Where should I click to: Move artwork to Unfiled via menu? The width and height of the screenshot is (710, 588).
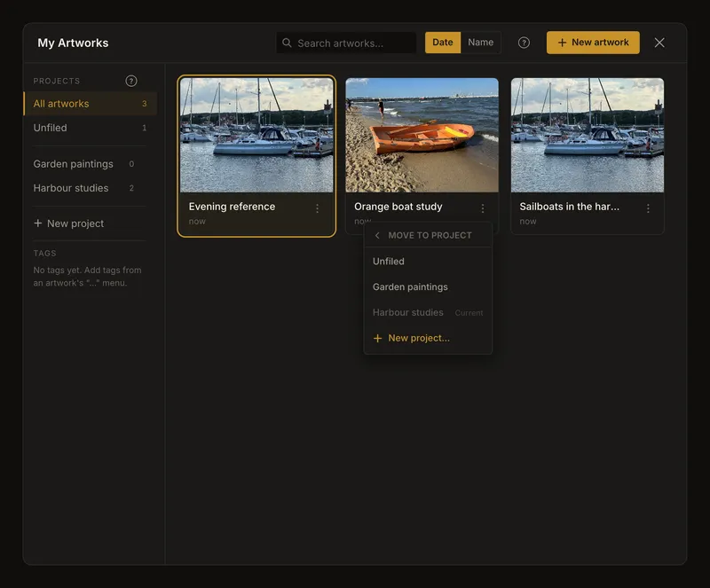[428, 261]
